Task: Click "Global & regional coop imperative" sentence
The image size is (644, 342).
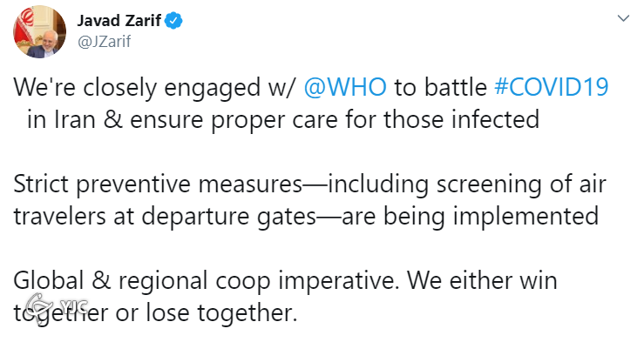Action: coord(207,281)
